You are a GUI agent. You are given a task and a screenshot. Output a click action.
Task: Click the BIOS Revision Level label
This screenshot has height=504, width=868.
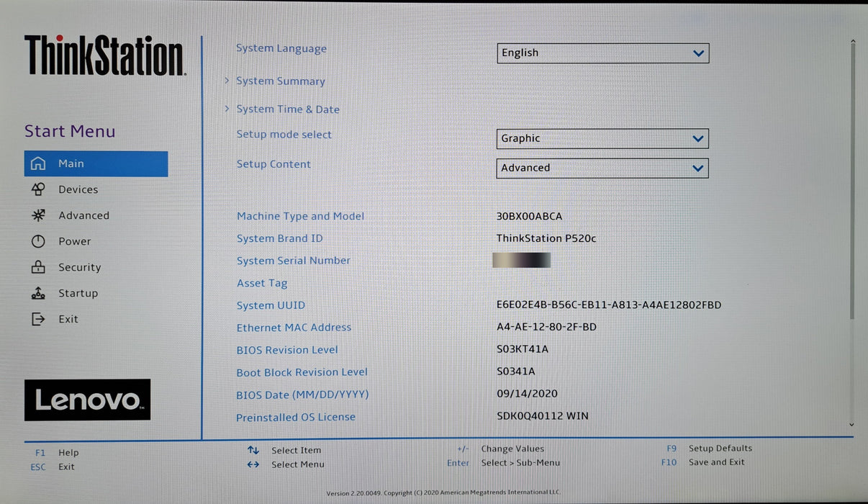click(x=287, y=350)
